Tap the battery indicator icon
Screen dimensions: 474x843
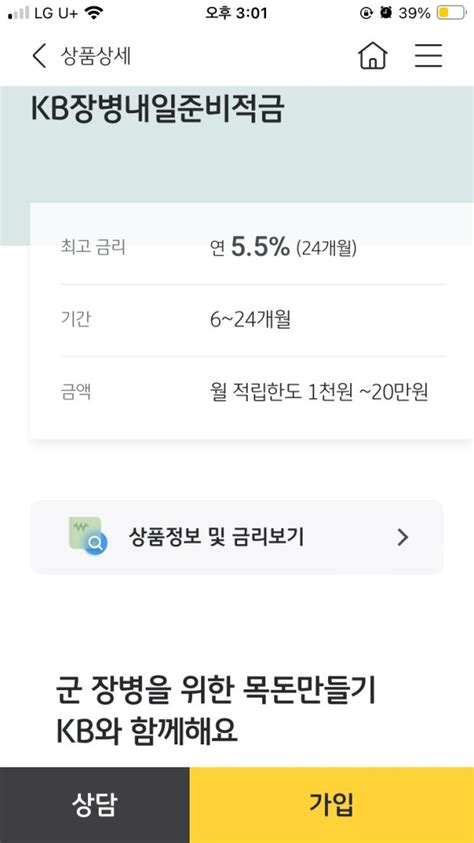450,13
